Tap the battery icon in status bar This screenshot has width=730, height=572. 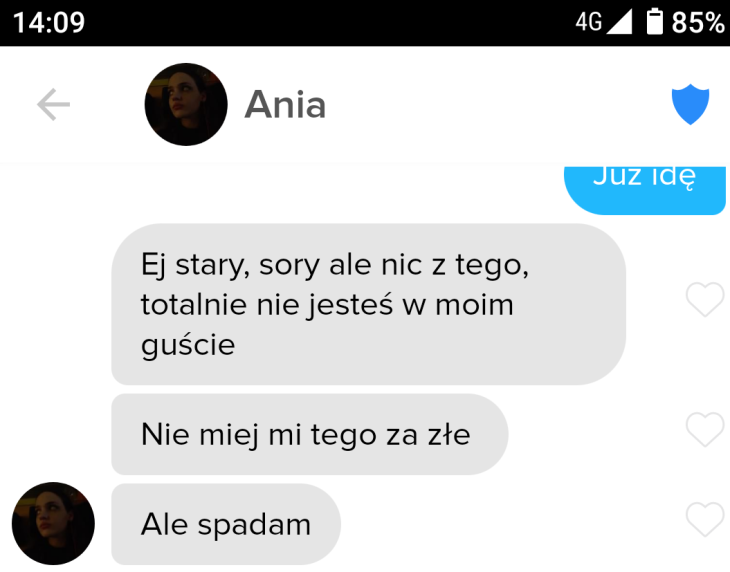click(655, 21)
